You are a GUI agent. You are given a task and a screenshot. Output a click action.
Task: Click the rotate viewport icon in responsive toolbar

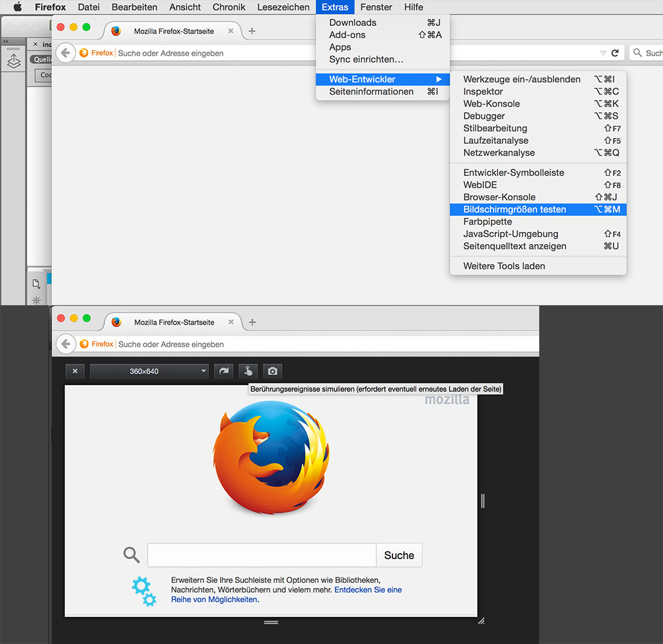pos(224,372)
